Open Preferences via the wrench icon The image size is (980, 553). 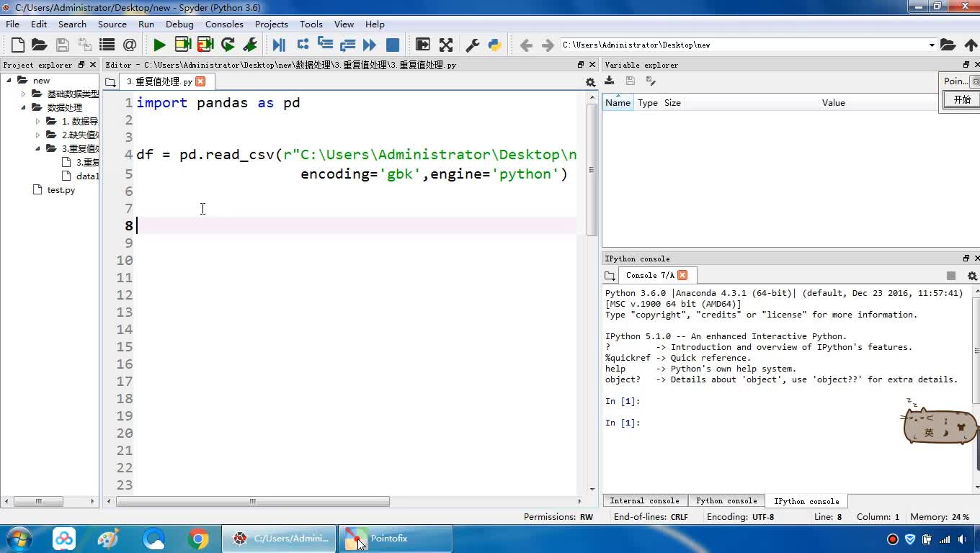pyautogui.click(x=473, y=45)
